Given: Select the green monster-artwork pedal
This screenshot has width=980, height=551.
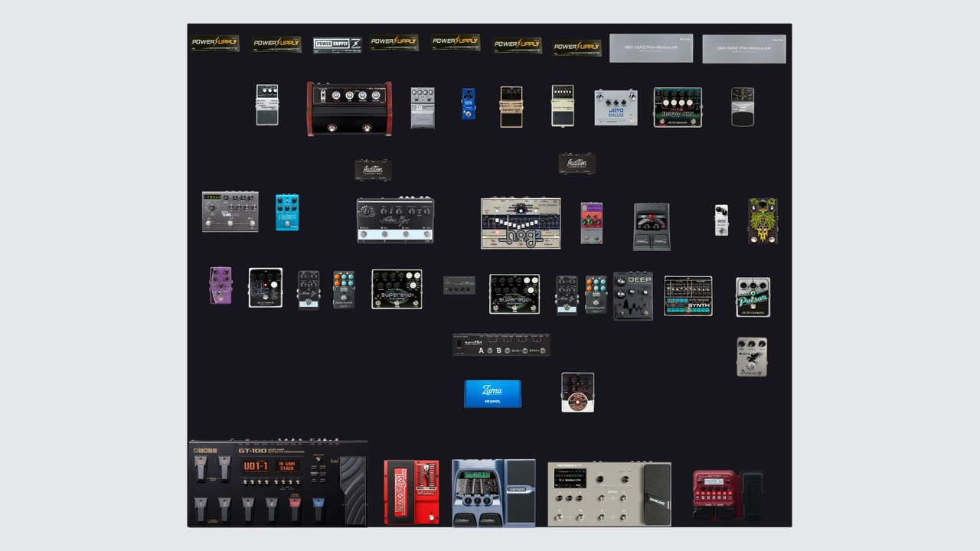Looking at the screenshot, I should click(x=763, y=220).
